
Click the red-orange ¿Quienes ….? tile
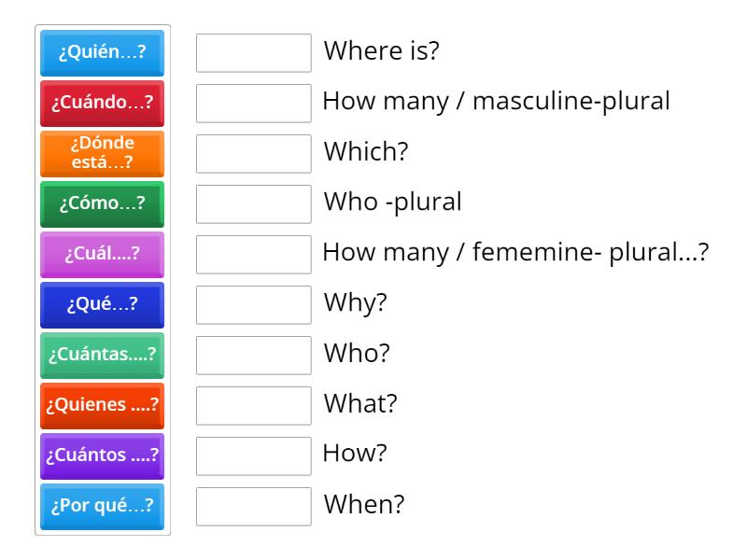(103, 405)
